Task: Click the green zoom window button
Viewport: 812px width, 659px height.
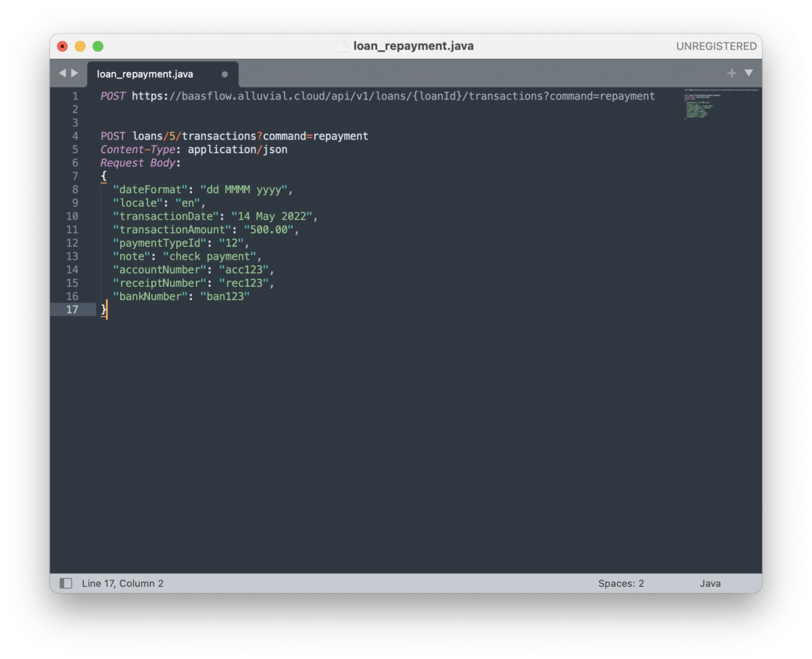Action: tap(98, 46)
